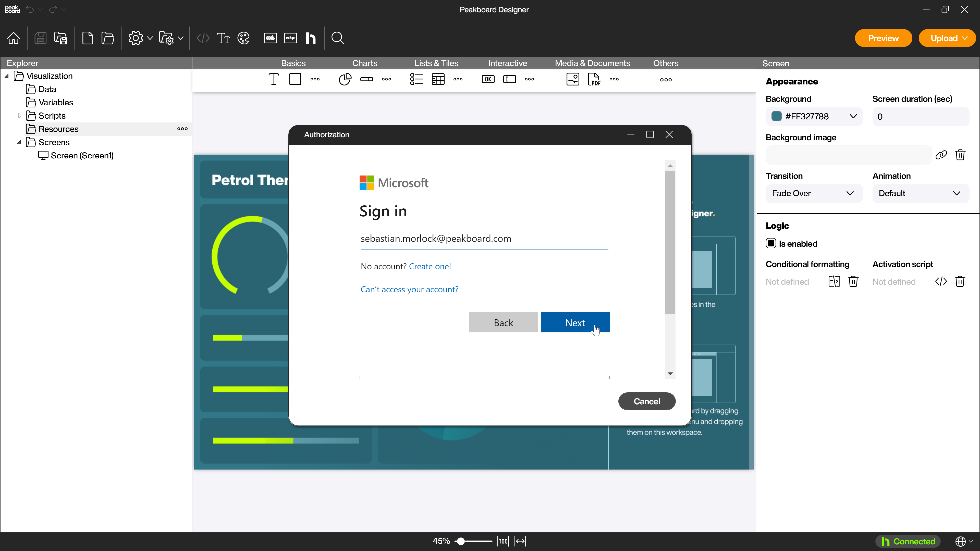Click the Peakboard Hub icon
The width and height of the screenshot is (980, 551).
point(311,38)
